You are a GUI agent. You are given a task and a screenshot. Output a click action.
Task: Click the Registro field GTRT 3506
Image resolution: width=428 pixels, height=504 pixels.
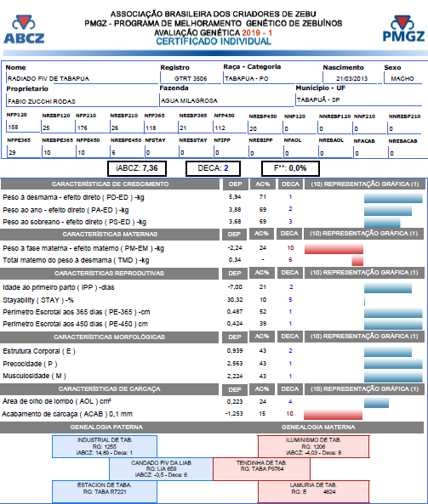[191, 78]
